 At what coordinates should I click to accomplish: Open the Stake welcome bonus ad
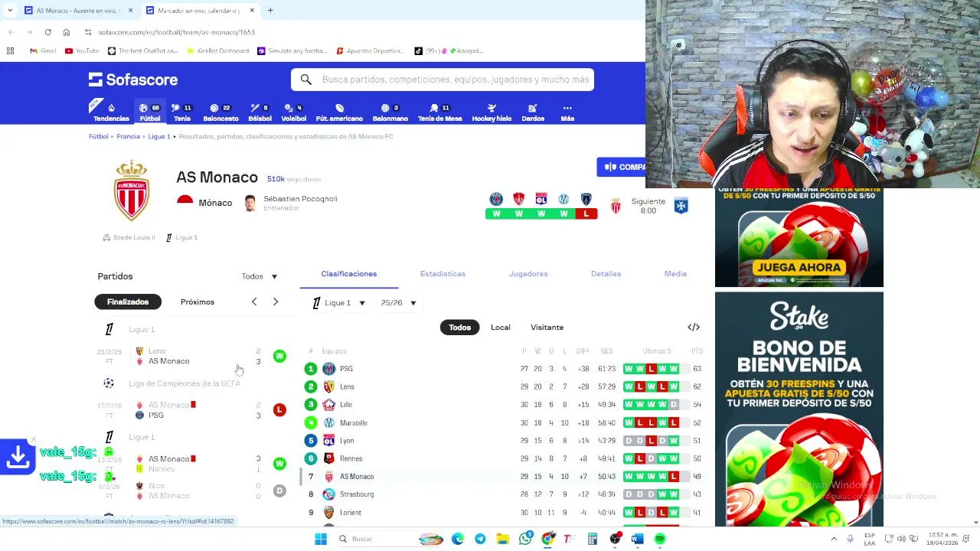coord(799,409)
